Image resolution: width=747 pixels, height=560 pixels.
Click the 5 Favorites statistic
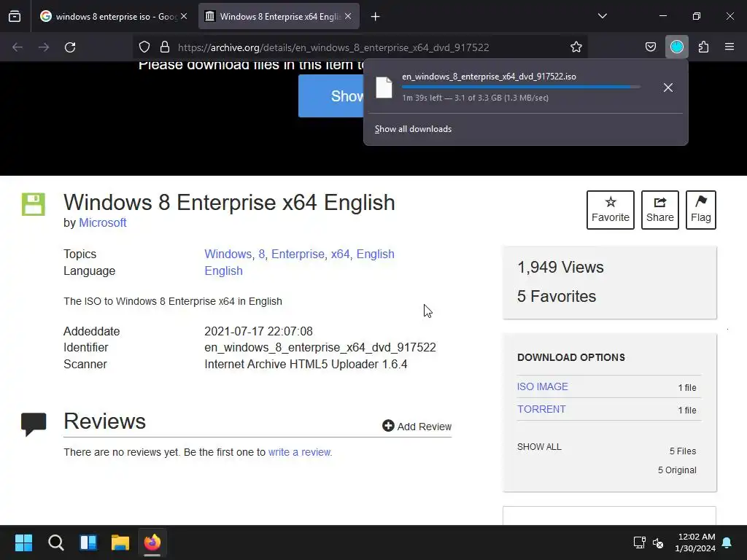click(x=557, y=297)
